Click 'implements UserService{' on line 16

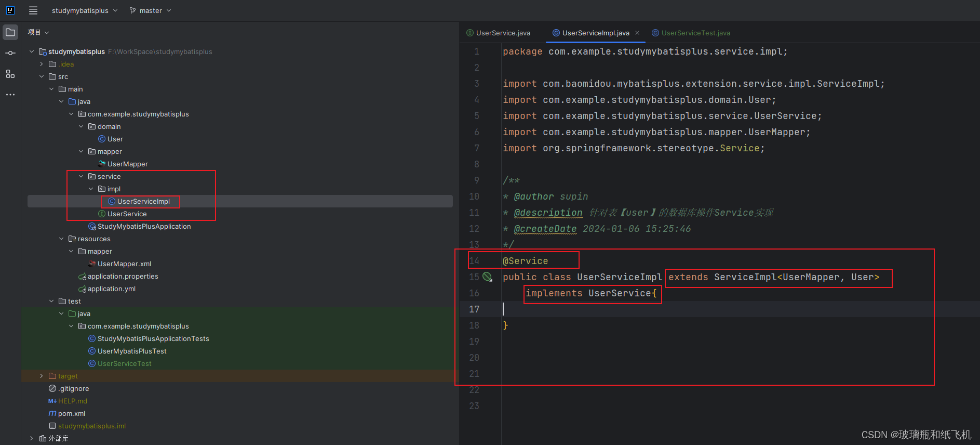point(591,293)
